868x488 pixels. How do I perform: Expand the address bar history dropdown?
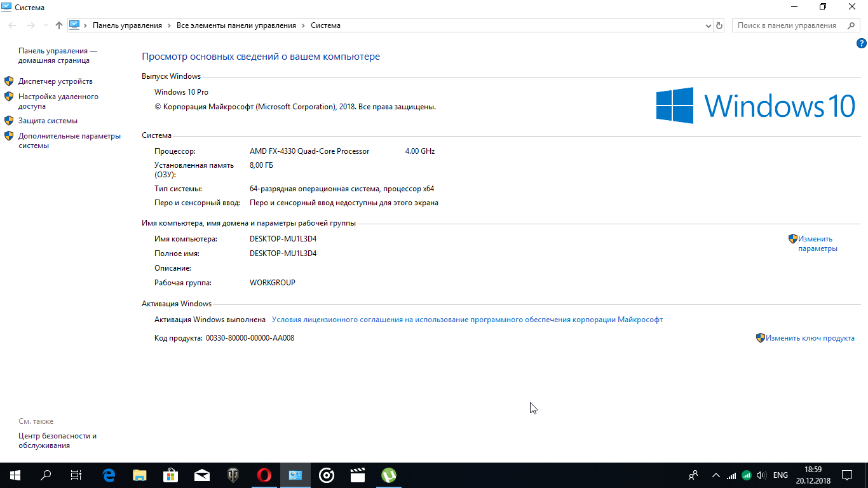tap(709, 25)
